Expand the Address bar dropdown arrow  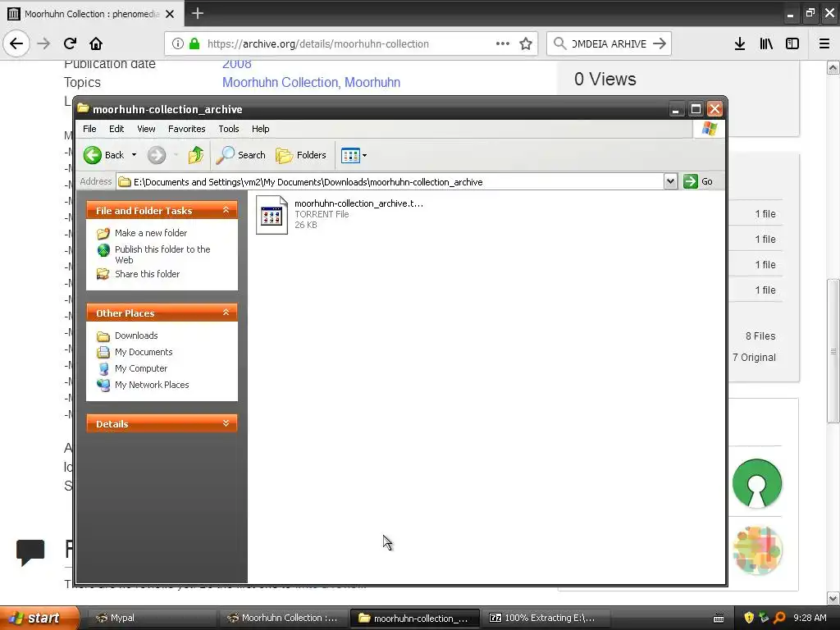tap(670, 181)
